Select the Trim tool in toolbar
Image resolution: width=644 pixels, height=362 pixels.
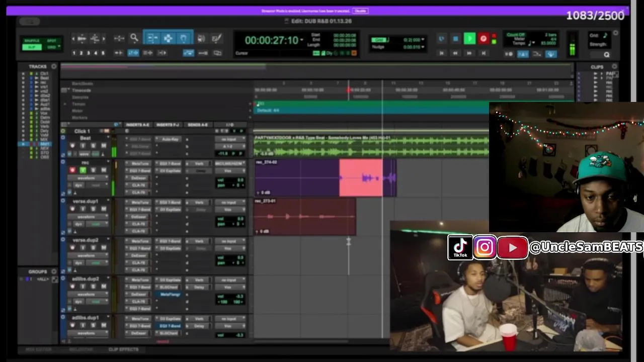point(152,39)
